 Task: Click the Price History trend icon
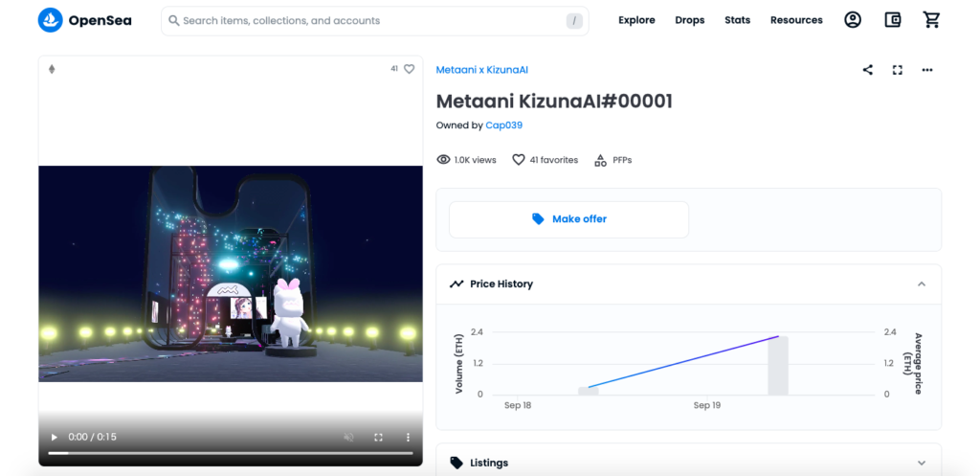pyautogui.click(x=457, y=284)
